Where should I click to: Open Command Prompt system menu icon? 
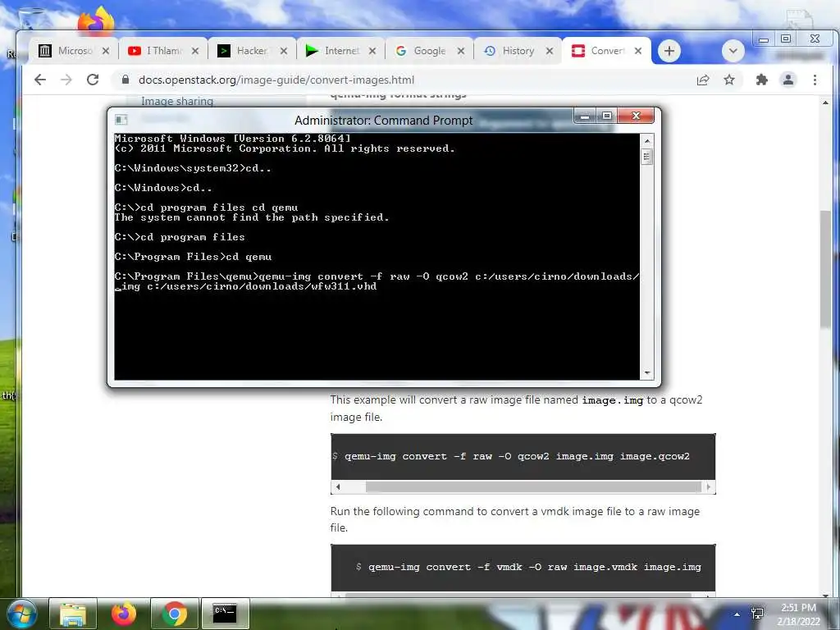[x=121, y=120]
